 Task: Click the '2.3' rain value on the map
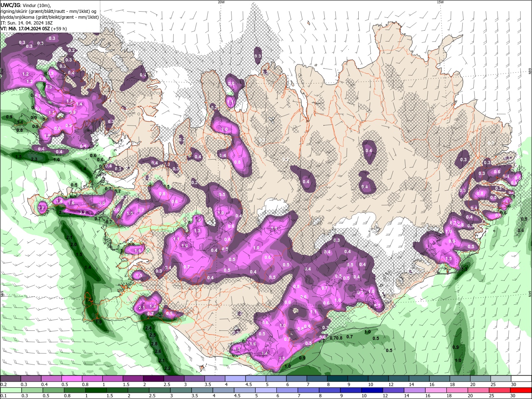tap(34, 159)
